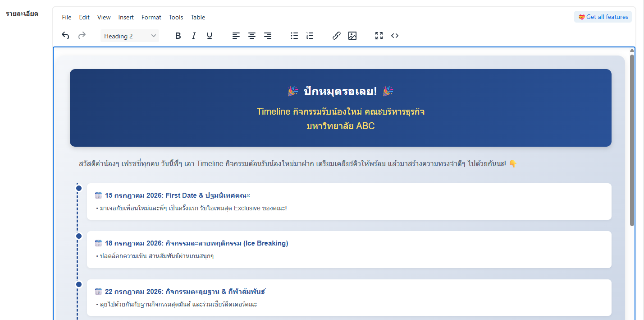The width and height of the screenshot is (644, 320).
Task: Open the Insert menu
Action: click(x=126, y=17)
